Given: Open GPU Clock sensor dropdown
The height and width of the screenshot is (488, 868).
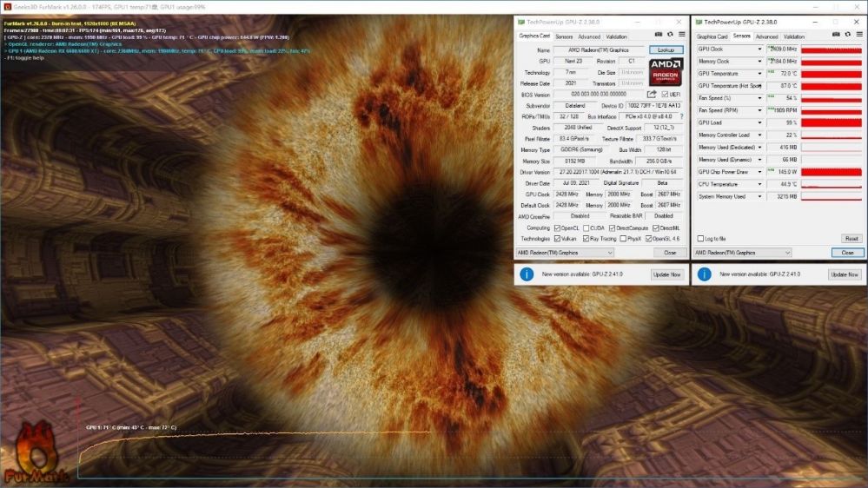Looking at the screenshot, I should pos(759,49).
